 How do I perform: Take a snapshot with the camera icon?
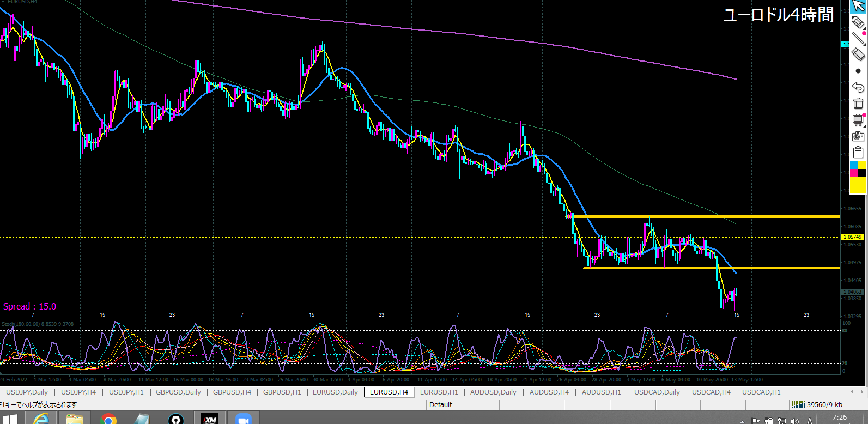click(x=858, y=136)
